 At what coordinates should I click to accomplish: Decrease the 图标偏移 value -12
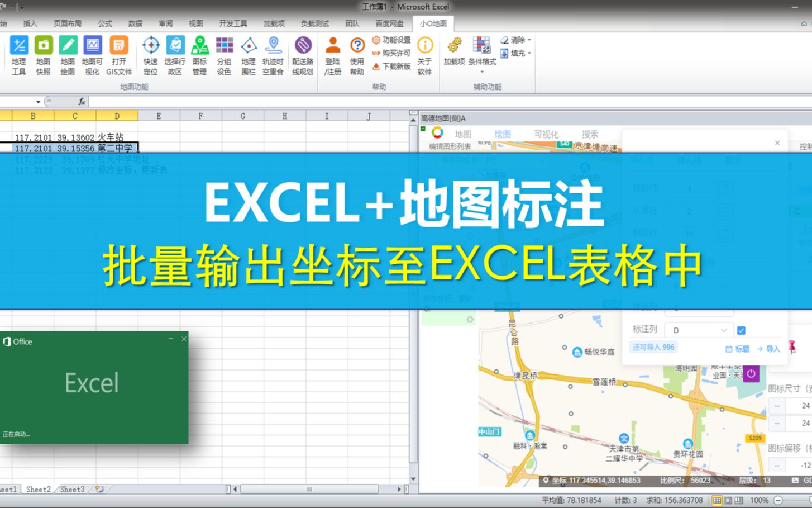point(777,464)
